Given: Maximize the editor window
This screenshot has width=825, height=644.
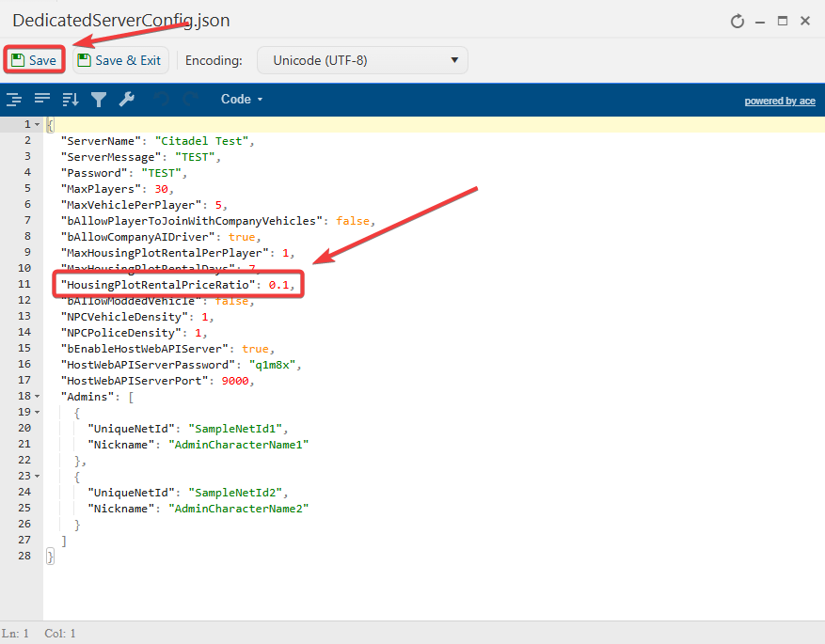Looking at the screenshot, I should pos(783,21).
